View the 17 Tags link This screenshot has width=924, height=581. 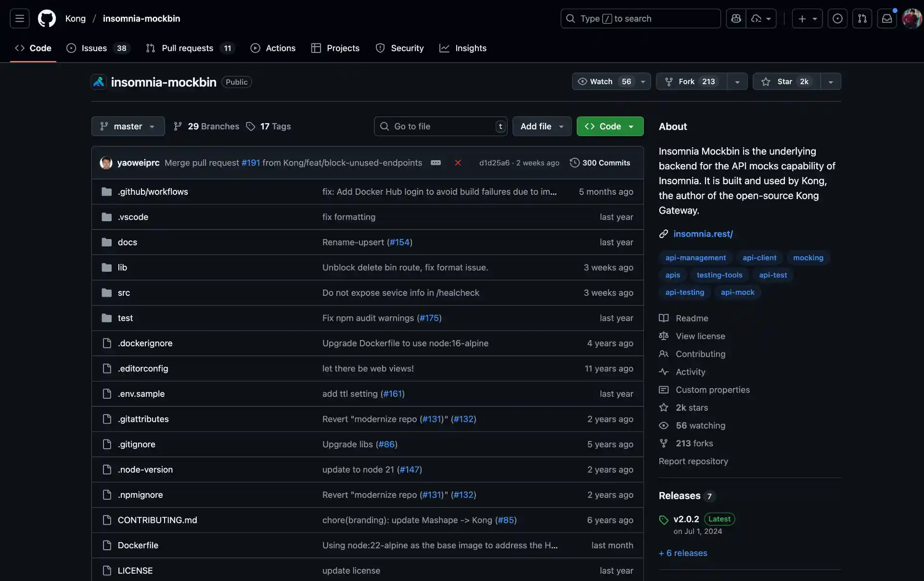pos(269,126)
